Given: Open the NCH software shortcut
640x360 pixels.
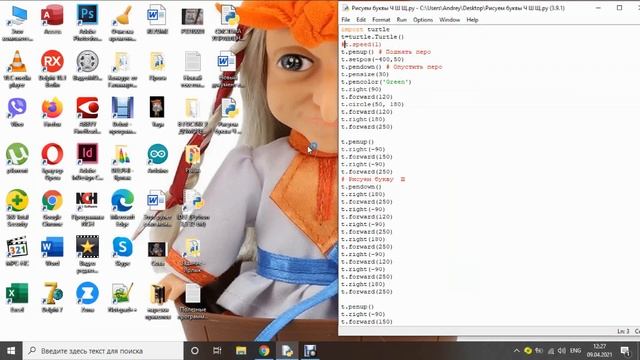Looking at the screenshot, I should tap(87, 208).
